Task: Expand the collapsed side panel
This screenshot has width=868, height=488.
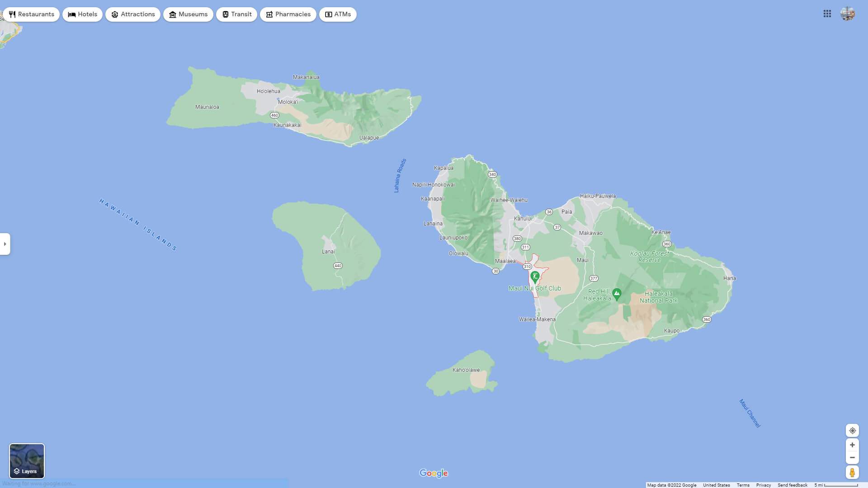Action: [x=5, y=244]
